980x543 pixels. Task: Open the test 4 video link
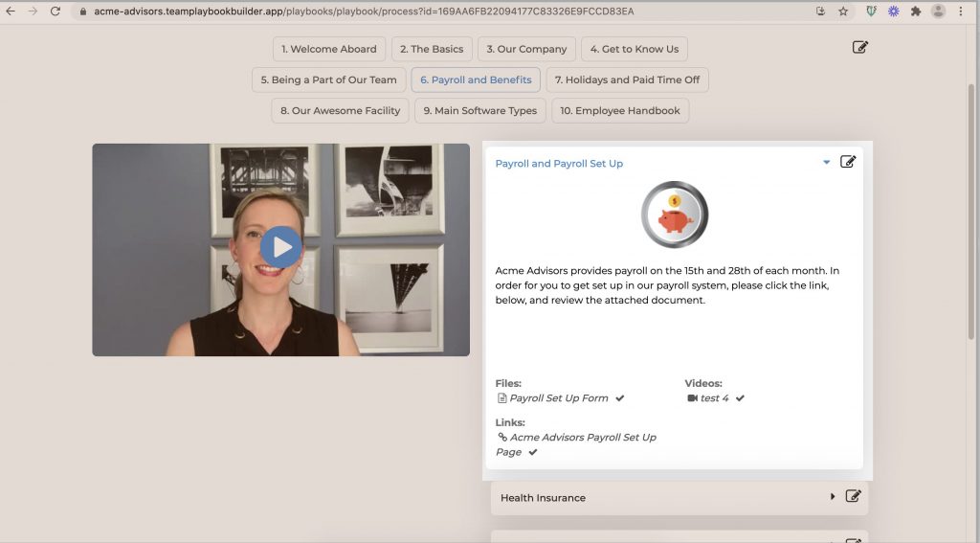pos(714,398)
